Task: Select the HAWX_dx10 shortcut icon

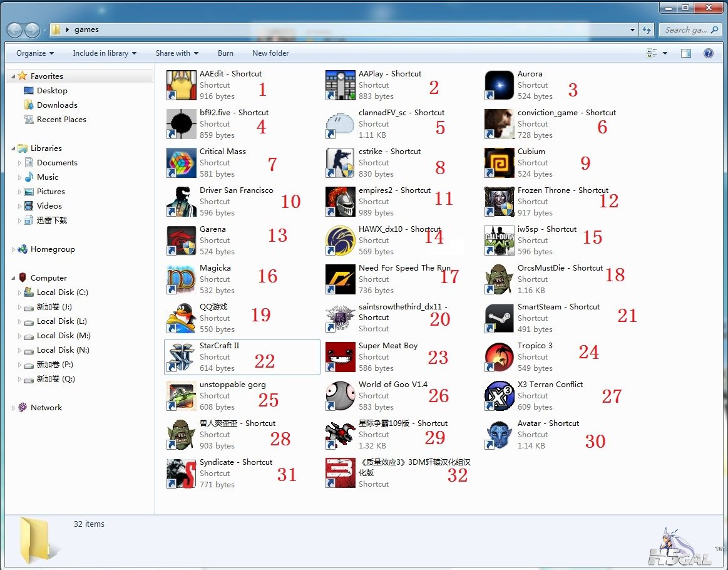Action: coord(341,241)
